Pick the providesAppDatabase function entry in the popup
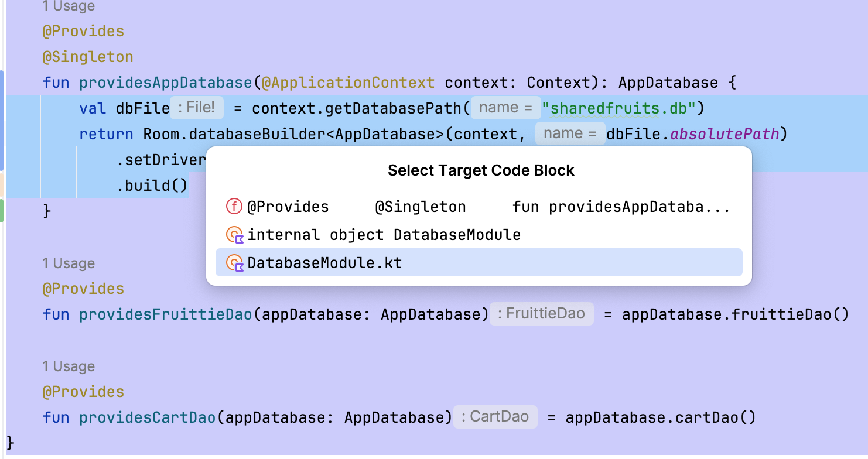 [x=488, y=207]
